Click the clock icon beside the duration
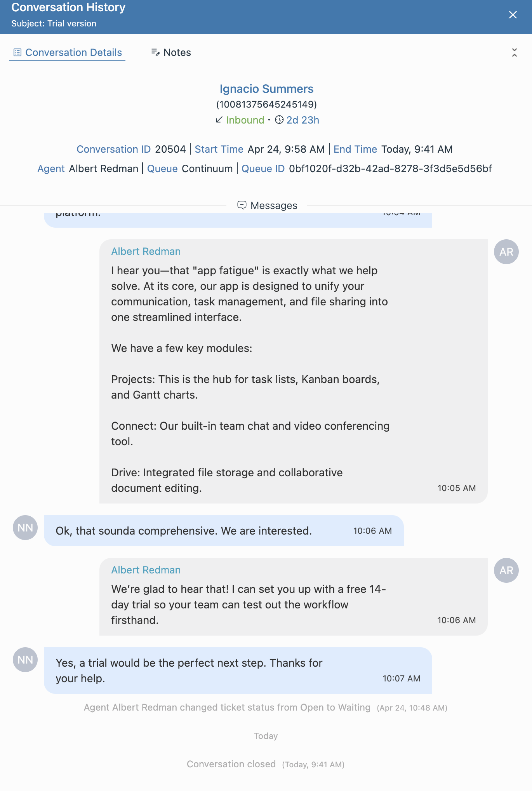This screenshot has width=532, height=791. point(278,120)
